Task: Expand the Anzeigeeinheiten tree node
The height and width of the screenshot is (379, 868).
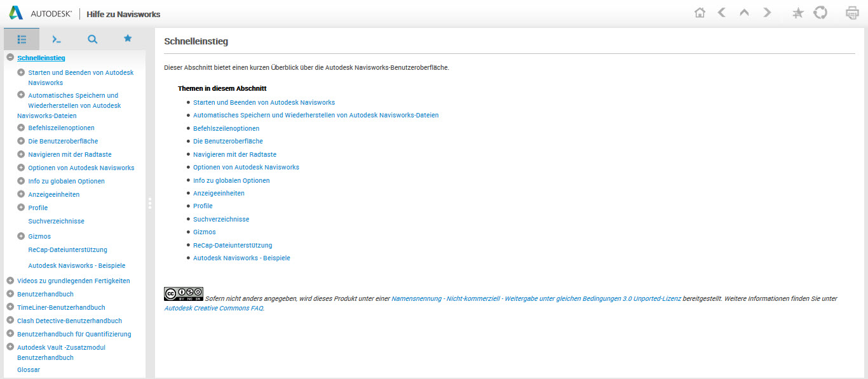Action: [x=21, y=194]
